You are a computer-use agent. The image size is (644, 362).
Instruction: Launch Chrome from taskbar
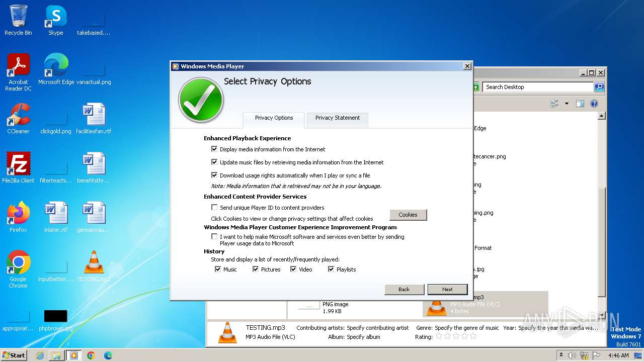(91, 355)
